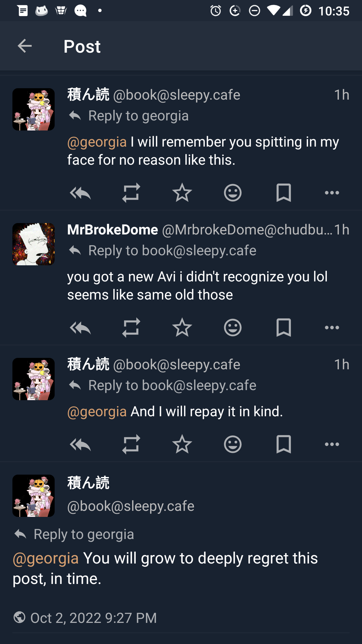Open MrBrokeDome's Bart Simpson avatar
This screenshot has height=644, width=362.
[34, 244]
